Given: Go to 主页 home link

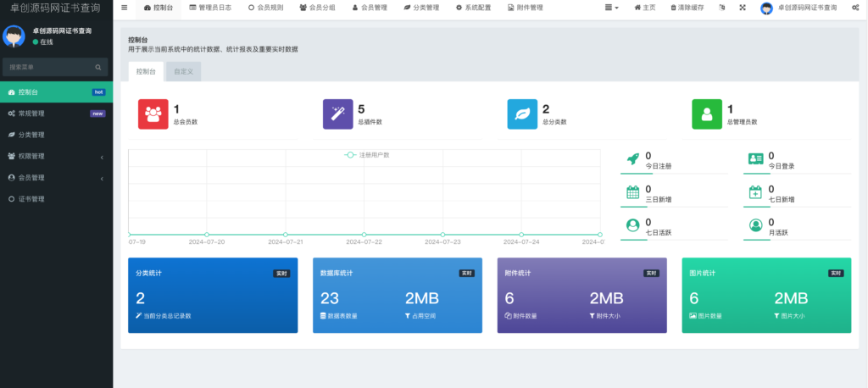Looking at the screenshot, I should 645,8.
